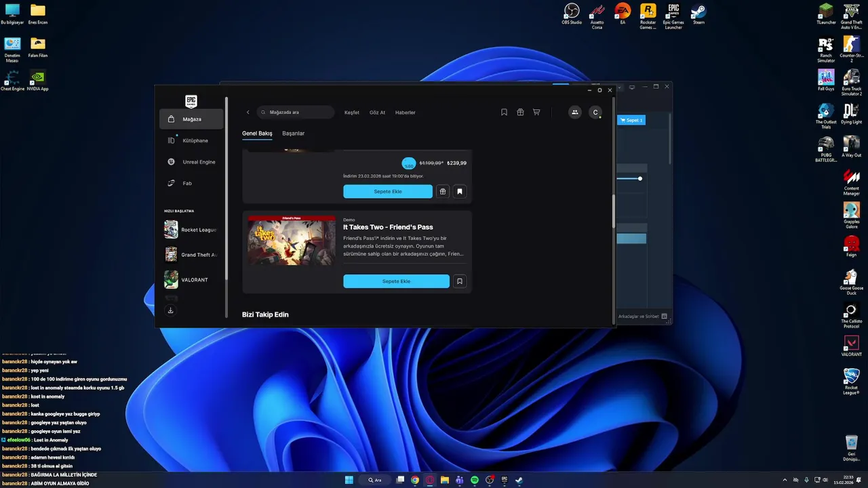Open It Takes Two - Friend's Pass title

pyautogui.click(x=388, y=227)
